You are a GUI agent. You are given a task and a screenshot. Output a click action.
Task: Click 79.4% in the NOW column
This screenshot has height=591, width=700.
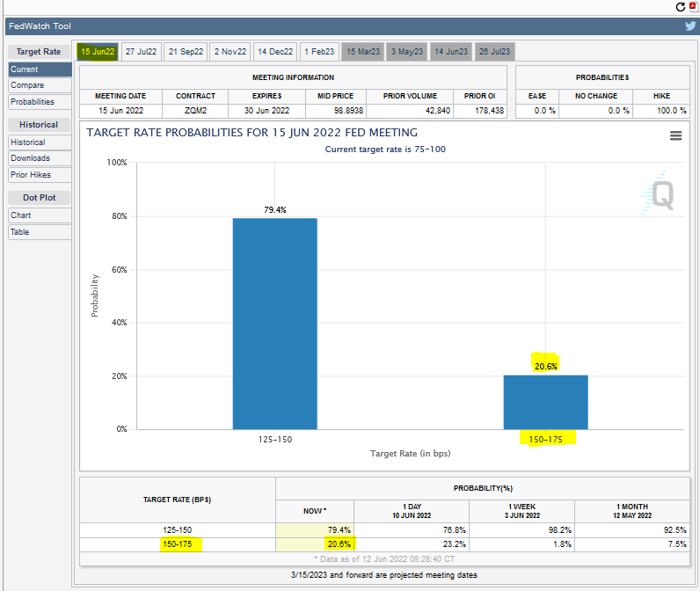pyautogui.click(x=315, y=530)
